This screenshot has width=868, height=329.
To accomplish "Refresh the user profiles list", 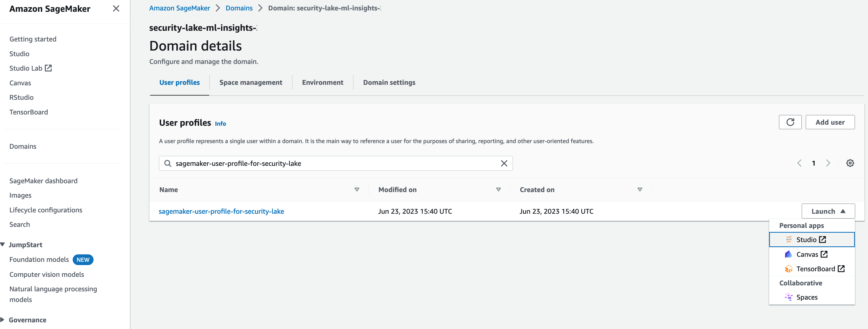I will click(x=790, y=122).
